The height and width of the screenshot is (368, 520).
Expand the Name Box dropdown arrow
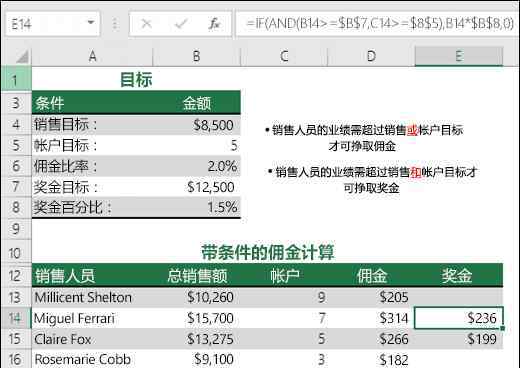tap(90, 23)
